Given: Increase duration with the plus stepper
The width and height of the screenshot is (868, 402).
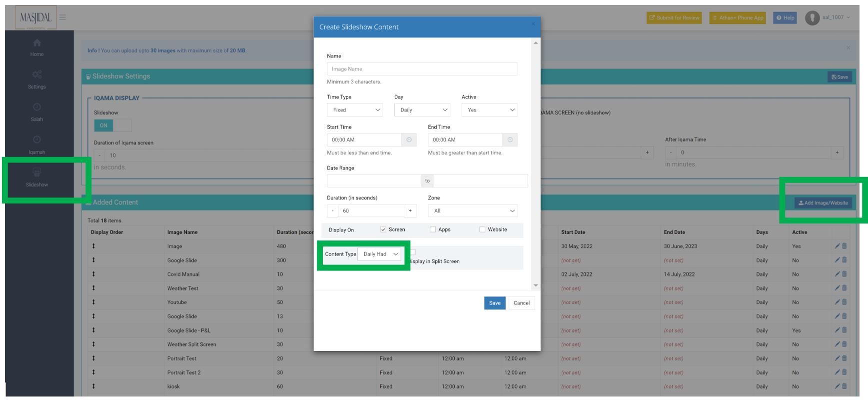Looking at the screenshot, I should tap(410, 211).
